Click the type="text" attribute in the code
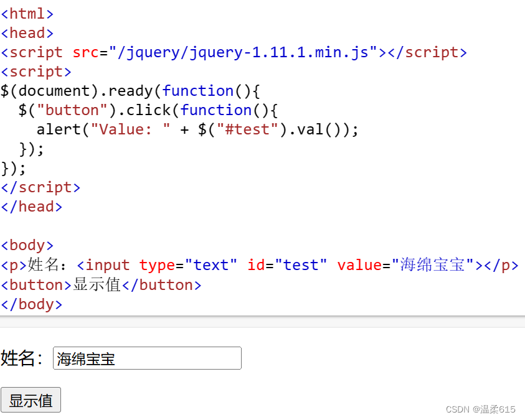 [181, 264]
